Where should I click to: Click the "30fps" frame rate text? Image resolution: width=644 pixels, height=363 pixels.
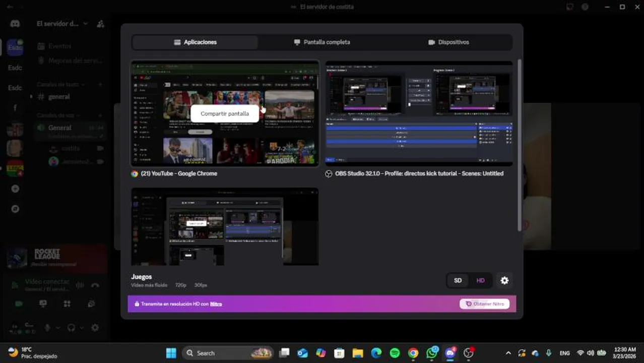[201, 285]
